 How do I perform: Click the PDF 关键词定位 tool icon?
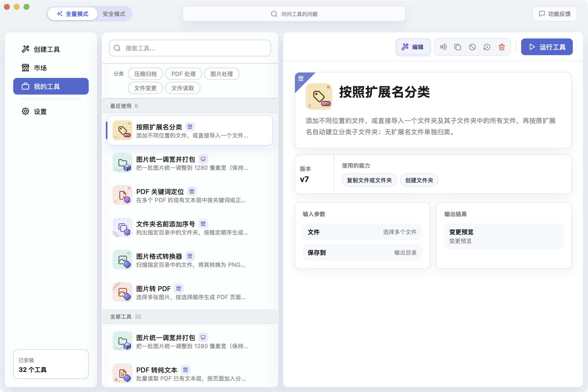[x=122, y=195]
